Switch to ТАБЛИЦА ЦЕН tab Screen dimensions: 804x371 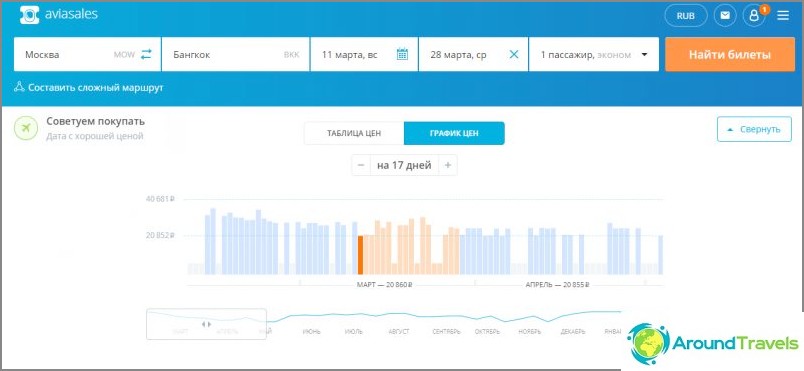tap(354, 133)
